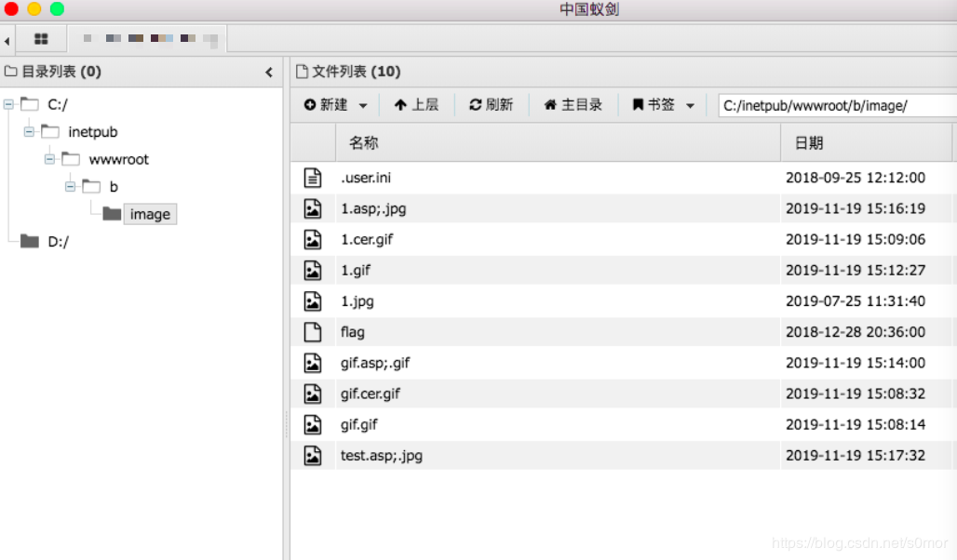Switch to the blurred session tab
957x560 pixels.
[x=150, y=39]
